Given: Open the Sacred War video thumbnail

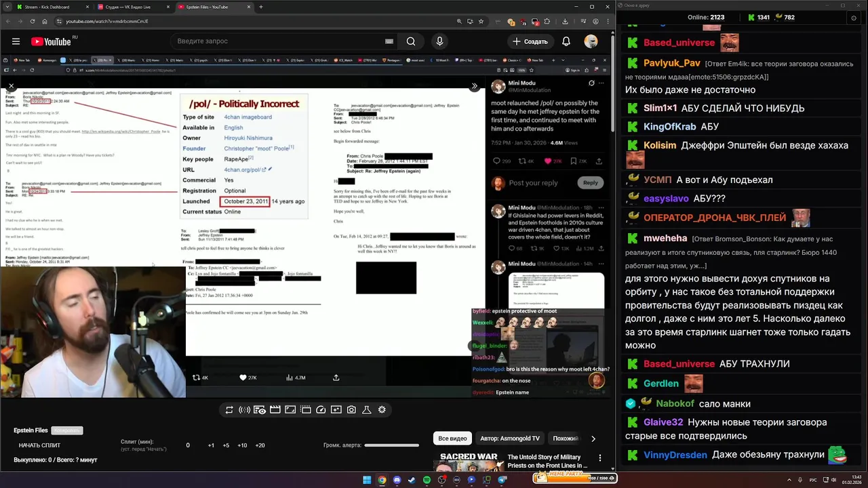Looking at the screenshot, I should coord(469,461).
